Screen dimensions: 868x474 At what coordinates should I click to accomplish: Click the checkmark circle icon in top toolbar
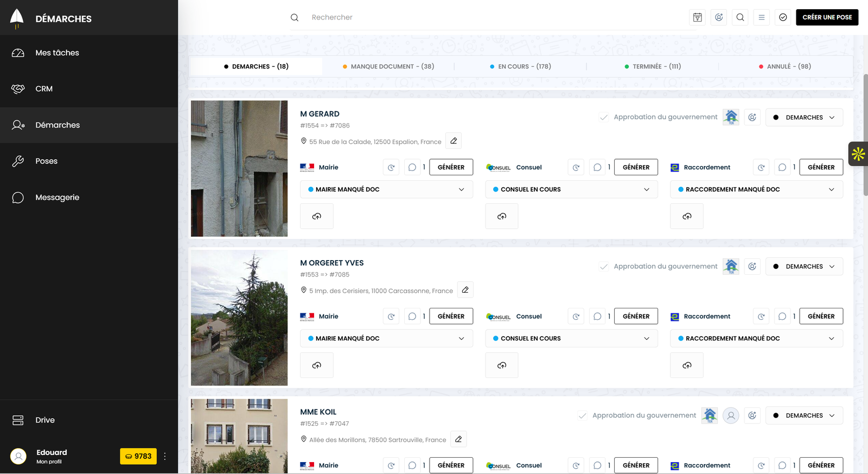(783, 17)
